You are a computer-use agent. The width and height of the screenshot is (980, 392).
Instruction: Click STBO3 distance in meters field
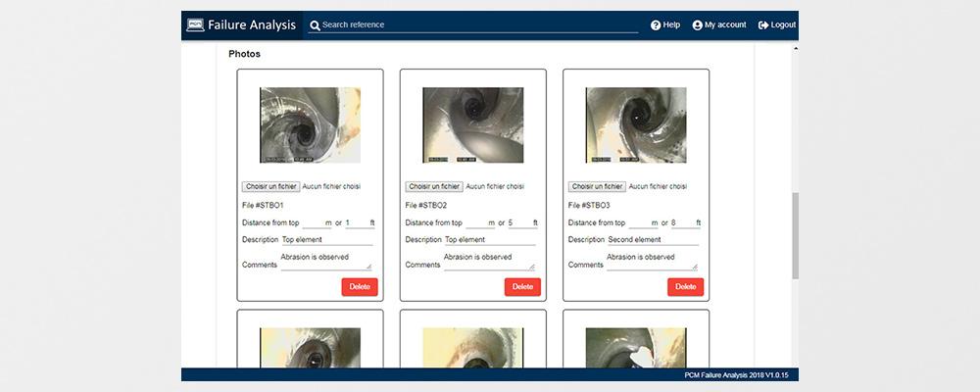[x=641, y=222]
